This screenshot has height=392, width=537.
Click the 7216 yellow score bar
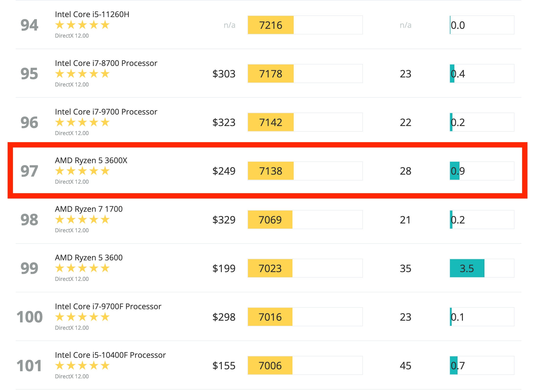pyautogui.click(x=270, y=25)
